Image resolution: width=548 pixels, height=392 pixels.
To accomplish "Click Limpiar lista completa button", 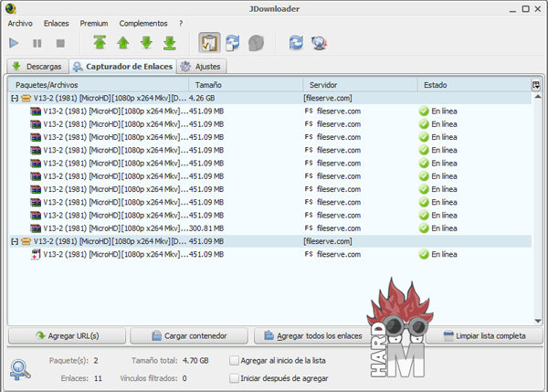I will pos(484,336).
